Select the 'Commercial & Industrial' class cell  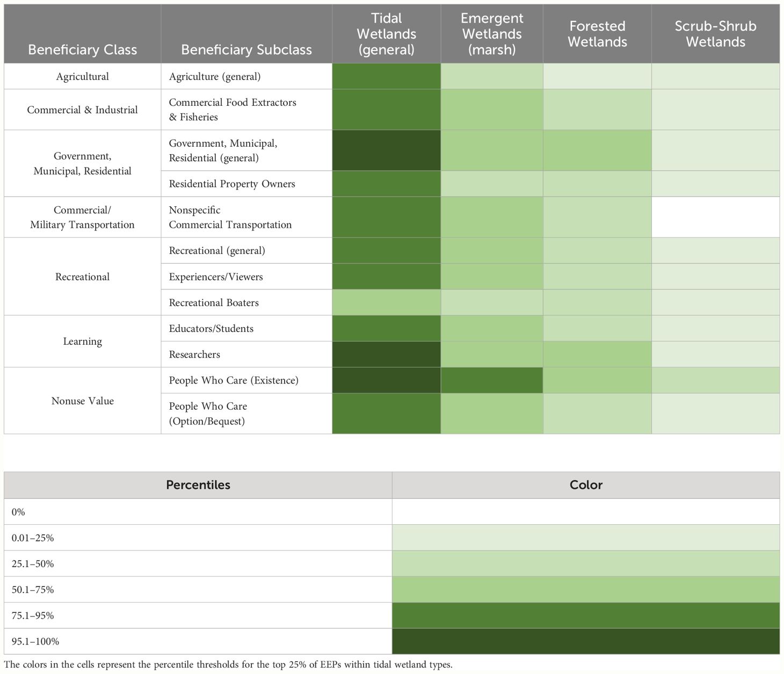click(82, 110)
